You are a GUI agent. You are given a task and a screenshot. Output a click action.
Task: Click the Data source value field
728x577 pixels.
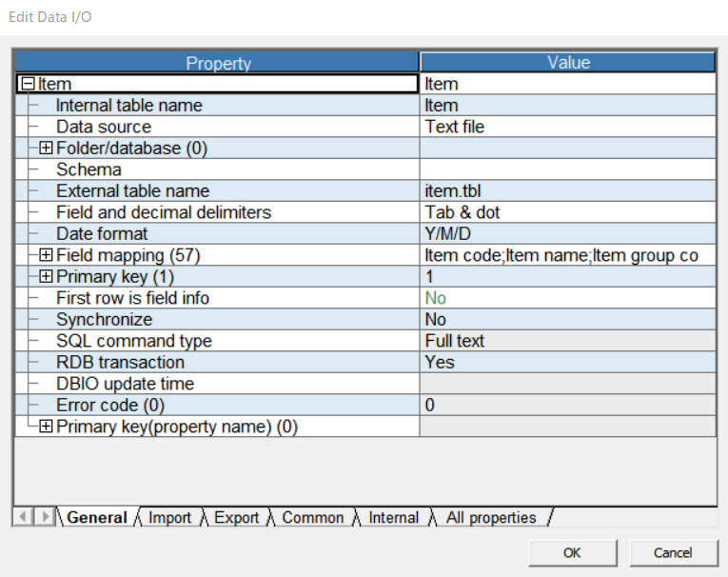[x=566, y=127]
